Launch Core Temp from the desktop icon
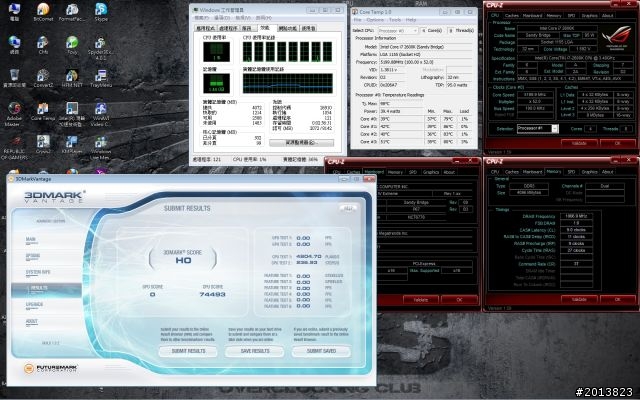640x400 pixels. pos(43,111)
